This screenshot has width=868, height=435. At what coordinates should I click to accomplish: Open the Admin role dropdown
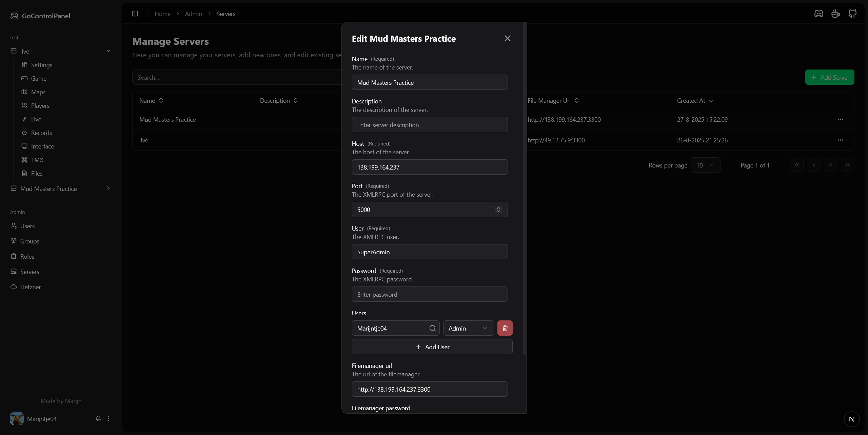[468, 328]
